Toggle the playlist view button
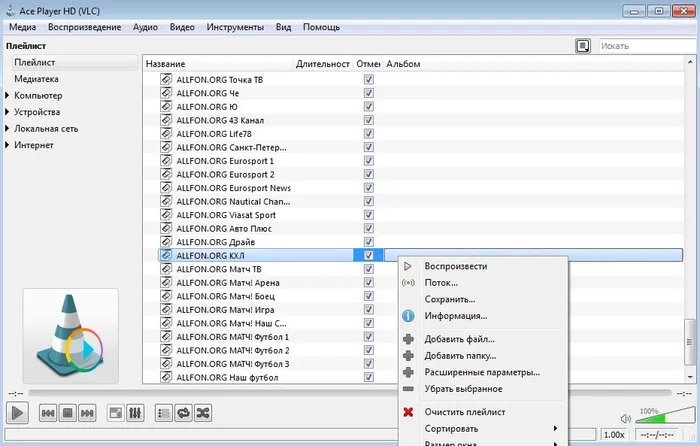 coord(164,413)
